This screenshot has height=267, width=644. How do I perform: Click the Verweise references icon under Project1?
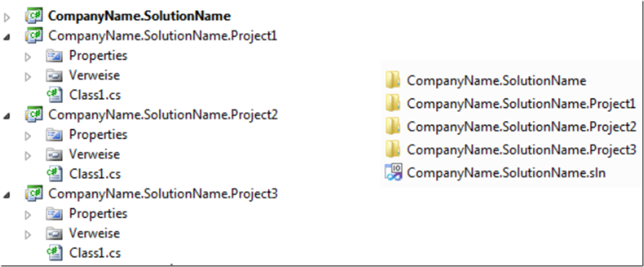[54, 76]
